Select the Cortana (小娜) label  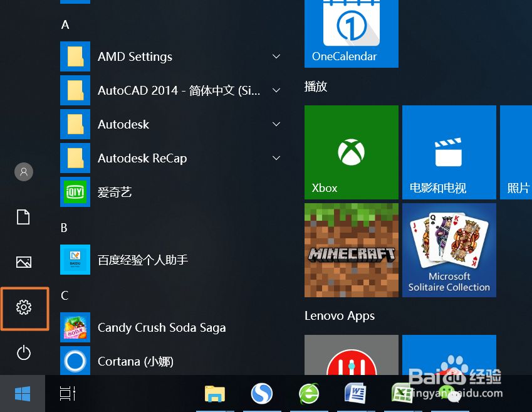(x=136, y=361)
